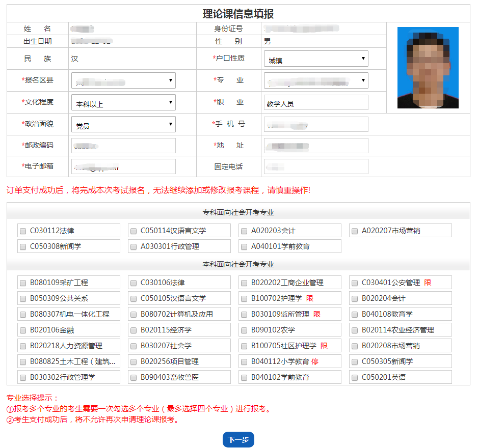Viewport: 478px width, 448px height.
Task: Expand the 政治面貌 dropdown showing 党员
Action: pos(124,124)
